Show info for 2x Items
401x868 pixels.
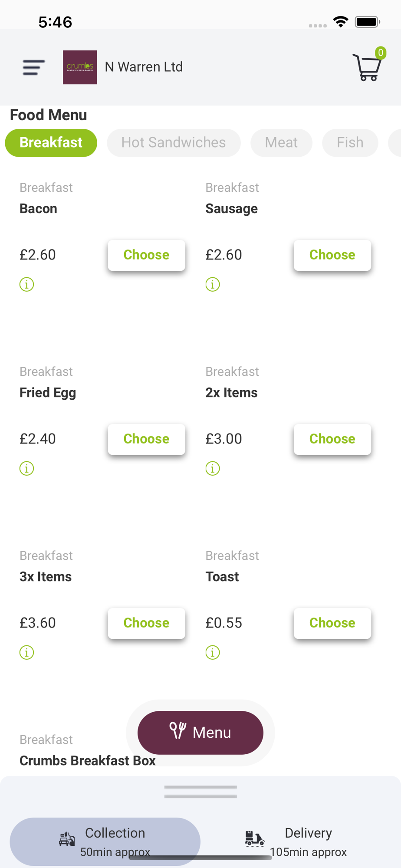(213, 469)
